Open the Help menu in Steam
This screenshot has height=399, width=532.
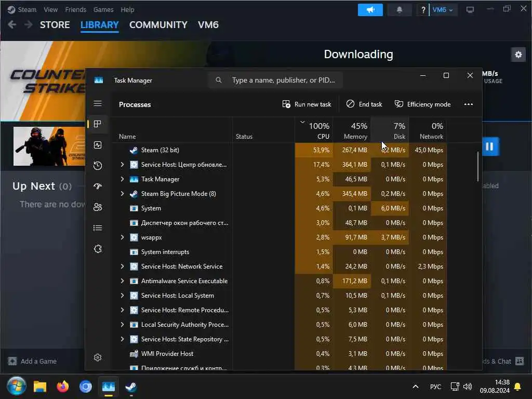[127, 9]
